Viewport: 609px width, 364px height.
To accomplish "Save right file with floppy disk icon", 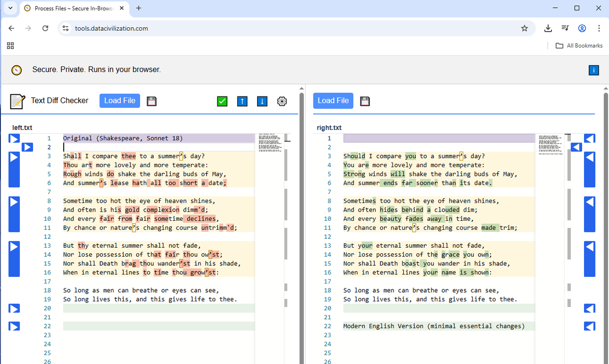I will coord(364,101).
